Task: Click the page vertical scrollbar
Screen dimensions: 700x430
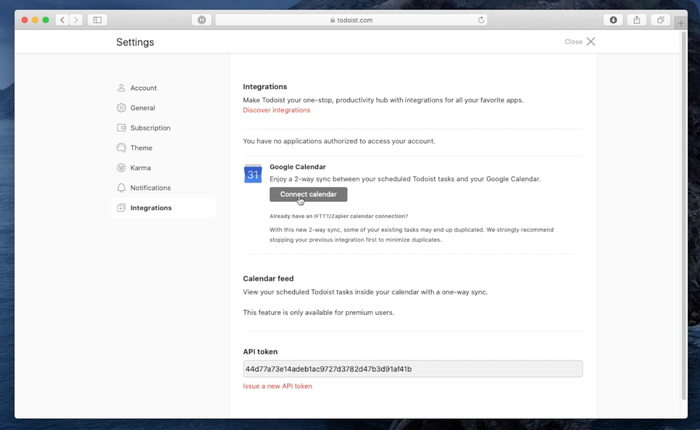Action: (x=683, y=217)
